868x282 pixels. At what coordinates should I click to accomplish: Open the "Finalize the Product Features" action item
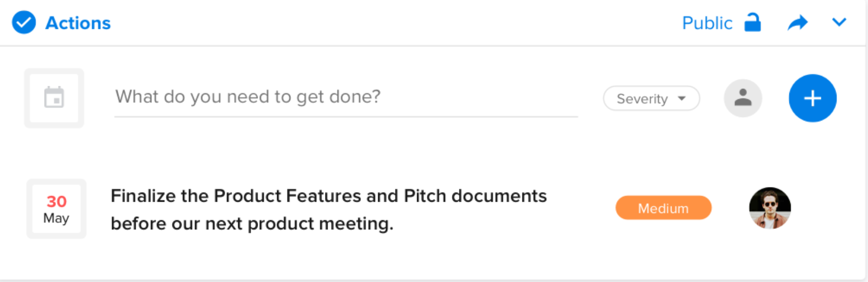point(329,209)
